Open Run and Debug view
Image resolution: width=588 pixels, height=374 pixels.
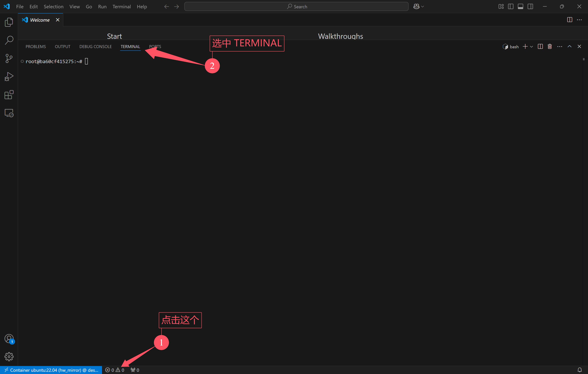tap(9, 77)
